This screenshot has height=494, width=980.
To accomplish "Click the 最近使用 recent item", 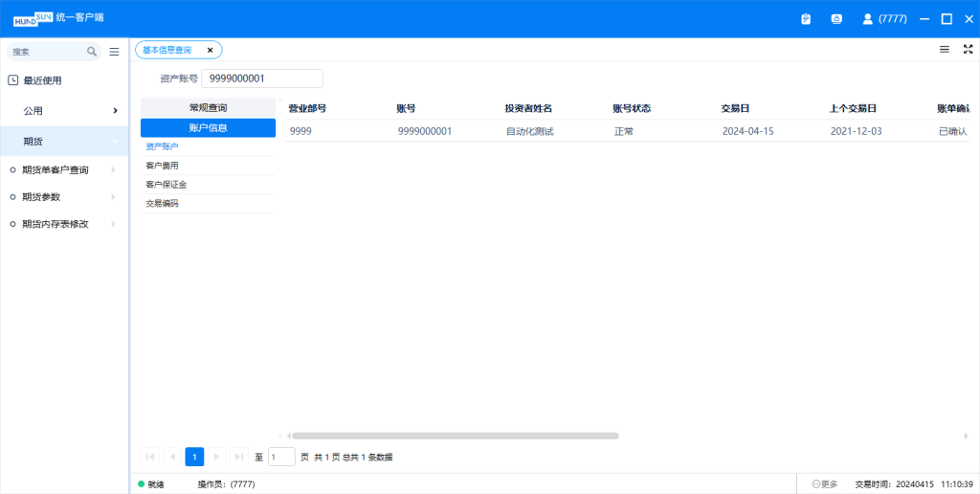I will click(43, 80).
